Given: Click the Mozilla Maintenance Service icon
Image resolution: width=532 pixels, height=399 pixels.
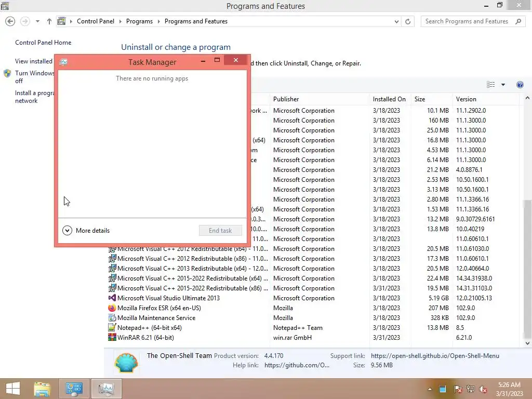Looking at the screenshot, I should coord(112,317).
